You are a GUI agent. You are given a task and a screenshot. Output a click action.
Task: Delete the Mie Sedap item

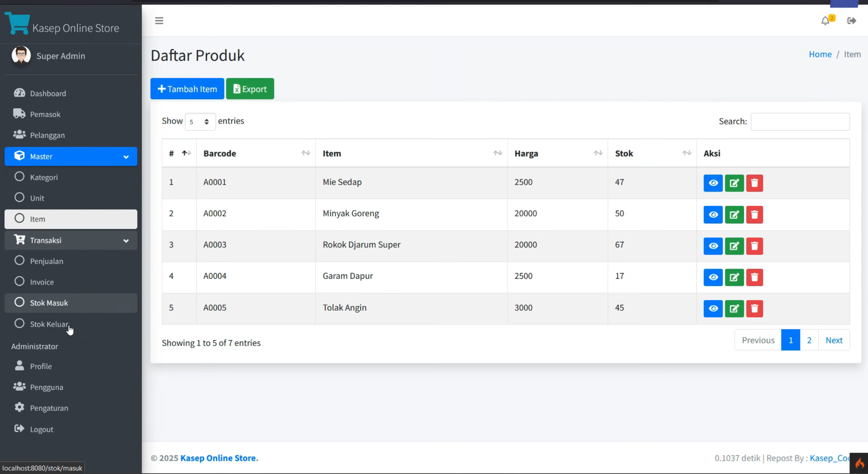[x=755, y=183]
